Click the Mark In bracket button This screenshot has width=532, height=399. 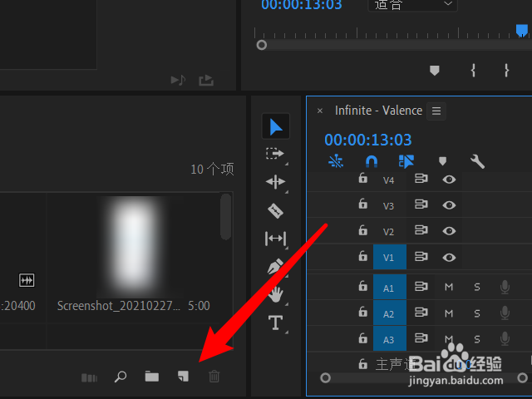[473, 70]
